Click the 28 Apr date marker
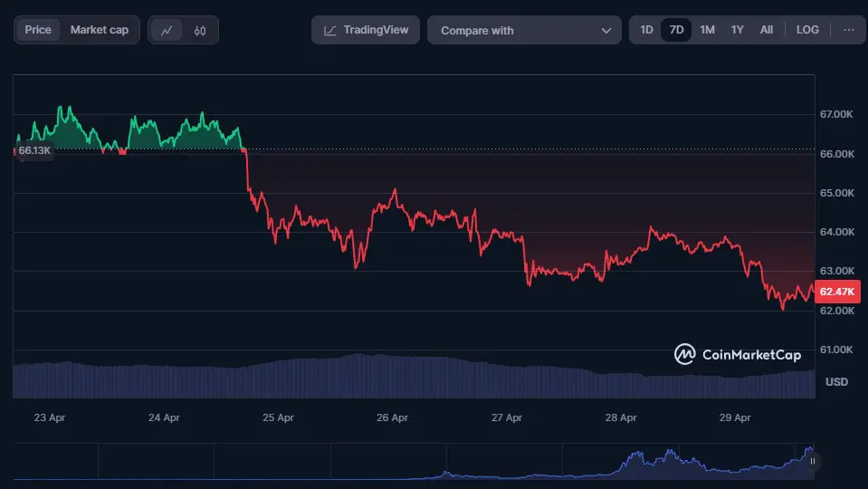 tap(620, 417)
